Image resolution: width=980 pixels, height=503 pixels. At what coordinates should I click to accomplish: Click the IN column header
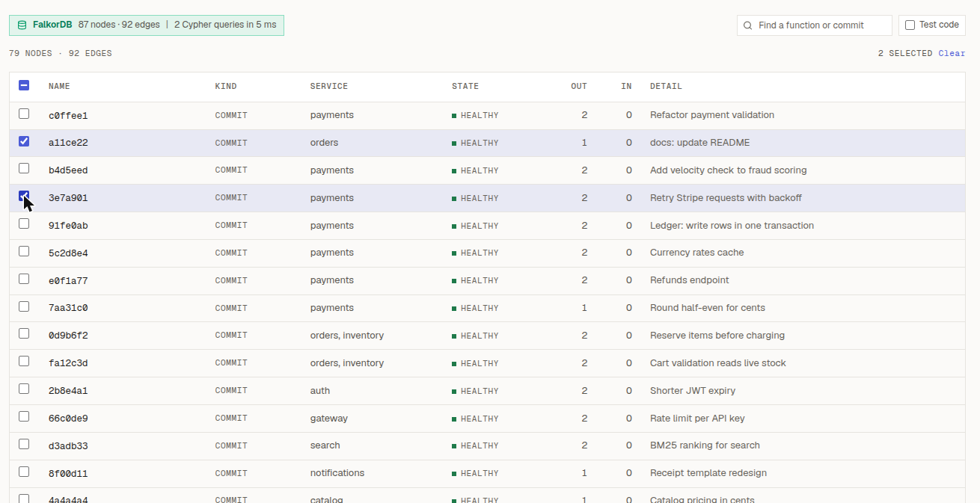click(x=626, y=87)
